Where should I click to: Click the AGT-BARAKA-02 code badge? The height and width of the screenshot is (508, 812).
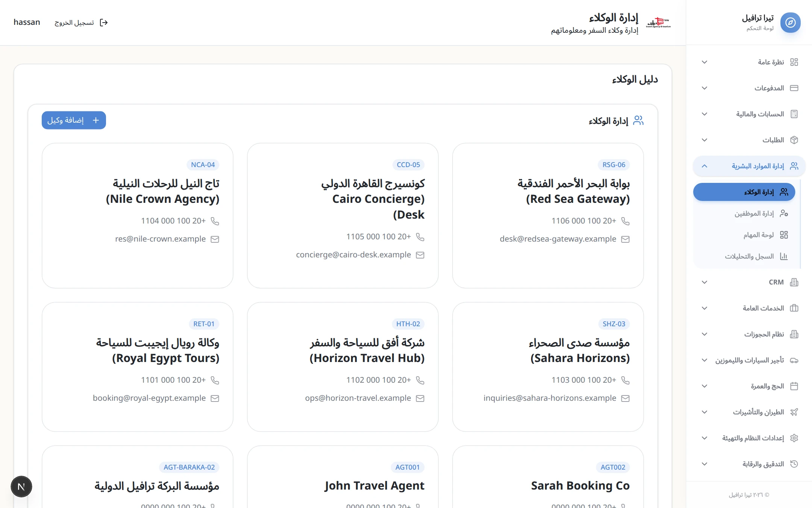[189, 467]
